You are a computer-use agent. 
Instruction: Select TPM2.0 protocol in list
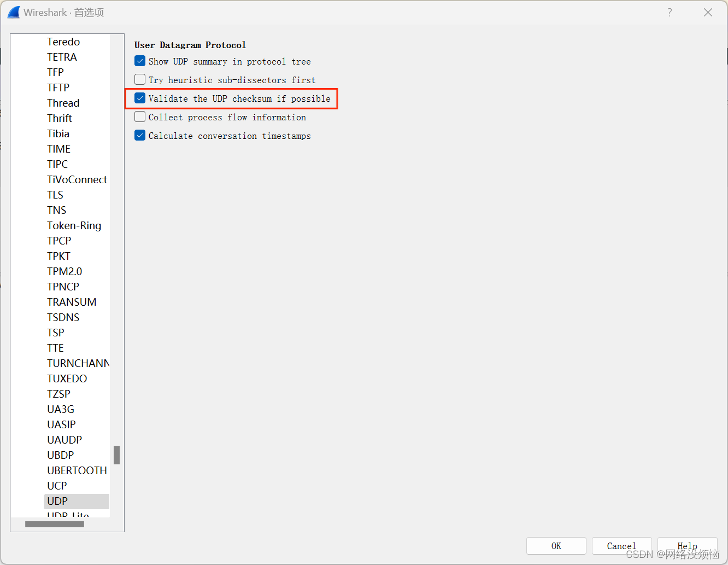64,271
